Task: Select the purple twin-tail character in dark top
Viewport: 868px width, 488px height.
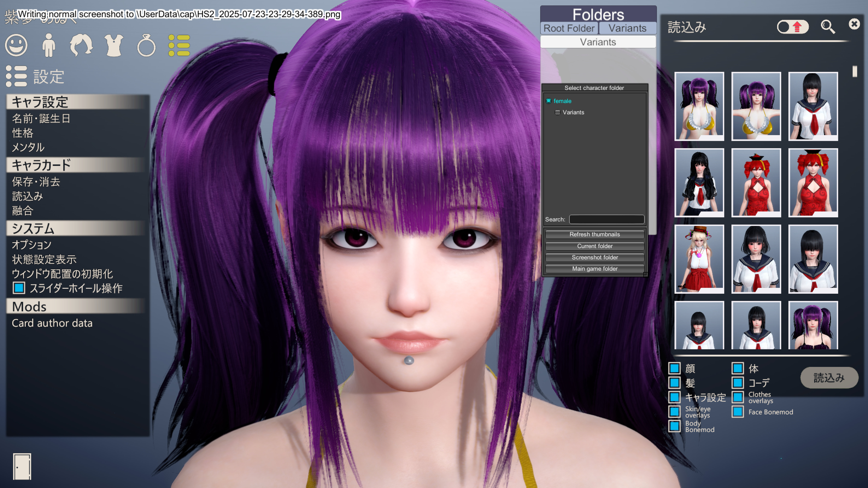Action: [x=813, y=325]
